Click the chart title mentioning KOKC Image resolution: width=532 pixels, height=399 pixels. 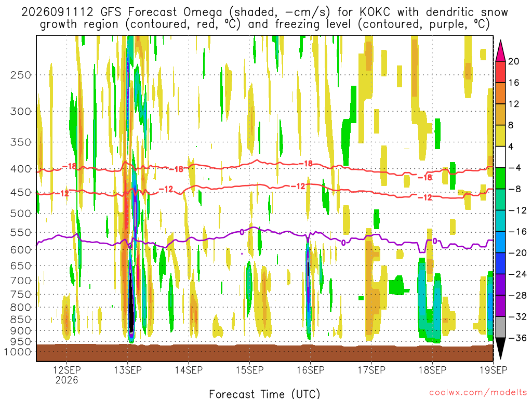(264, 18)
